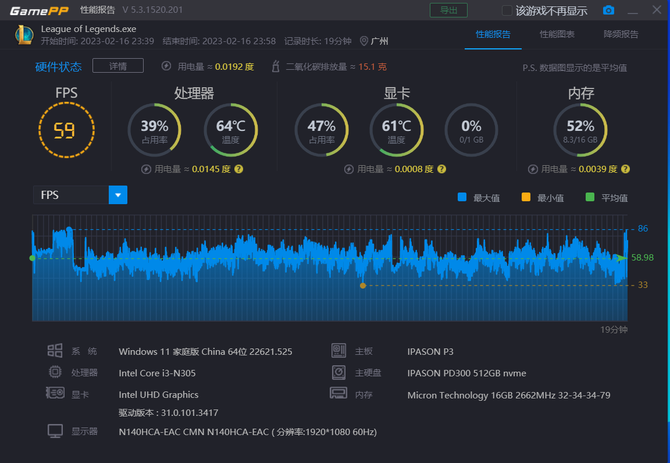Click the League of Legends game icon
Screen dimensions: 670x463
click(24, 35)
